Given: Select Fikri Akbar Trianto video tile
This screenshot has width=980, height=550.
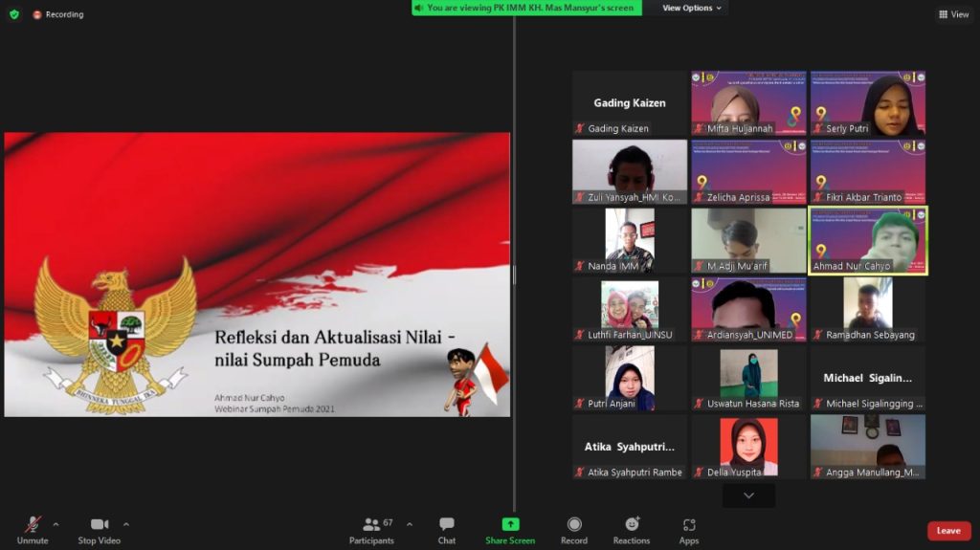Looking at the screenshot, I should pos(867,172).
